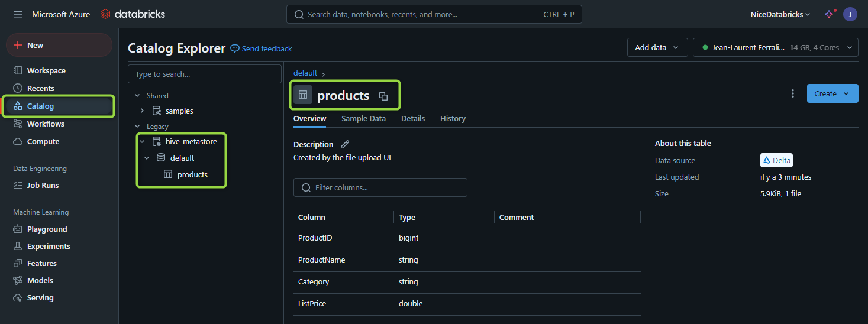The width and height of the screenshot is (868, 324).
Task: Click the il y a 3 minutes value
Action: 786,177
